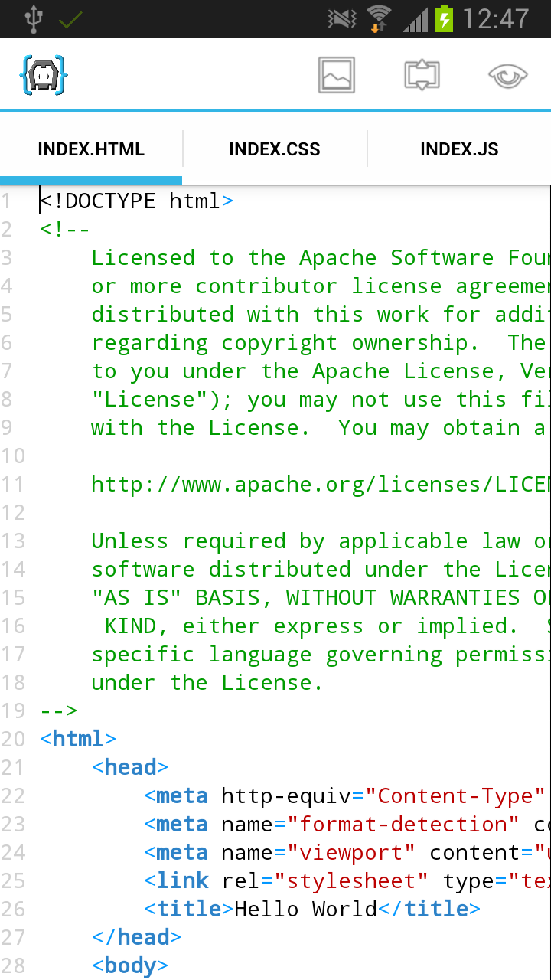551x980 pixels.
Task: Click the 'regarding copyright ownership.' line
Action: tap(321, 343)
